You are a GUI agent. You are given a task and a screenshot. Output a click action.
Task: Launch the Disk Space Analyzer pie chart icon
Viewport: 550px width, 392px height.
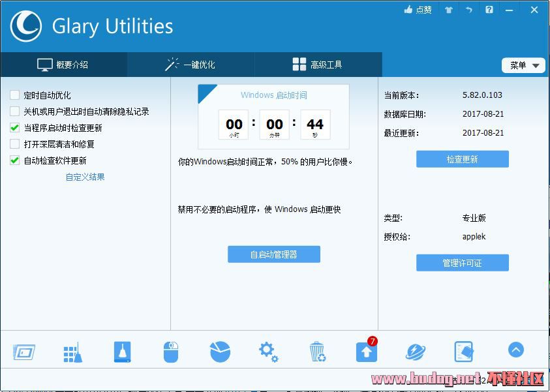point(220,352)
